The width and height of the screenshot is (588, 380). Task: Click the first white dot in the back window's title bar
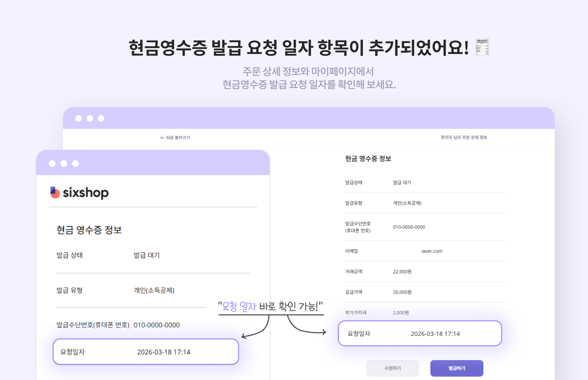[x=79, y=118]
